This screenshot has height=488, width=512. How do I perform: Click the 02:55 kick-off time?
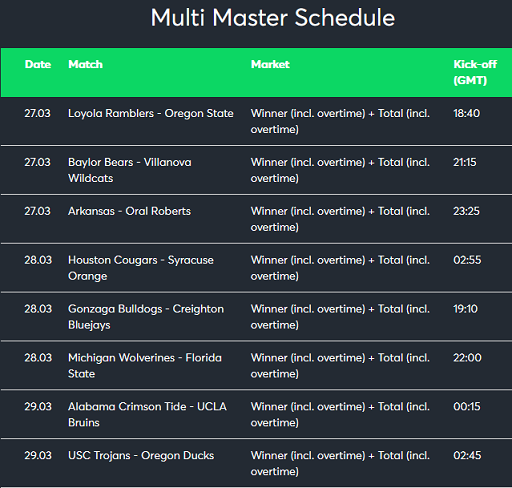(467, 260)
